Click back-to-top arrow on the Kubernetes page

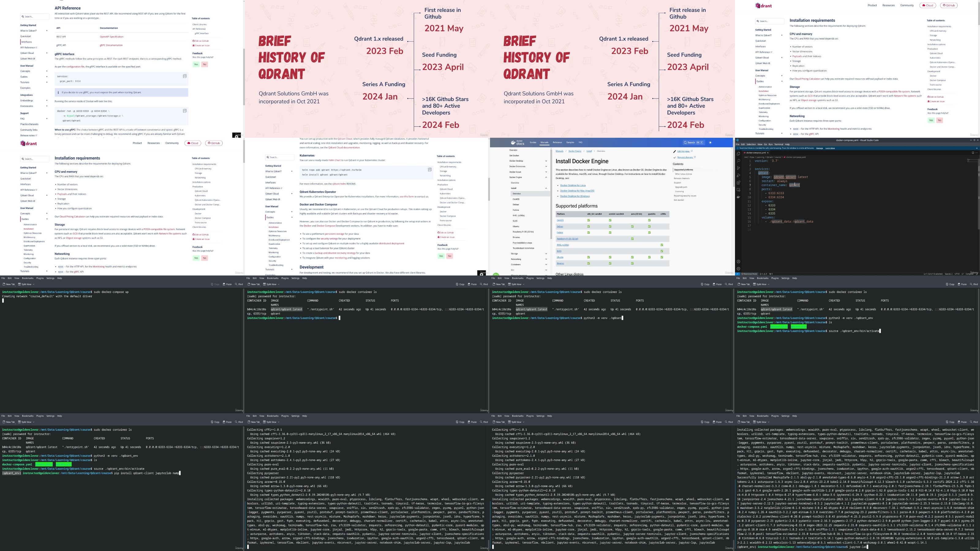(x=482, y=273)
